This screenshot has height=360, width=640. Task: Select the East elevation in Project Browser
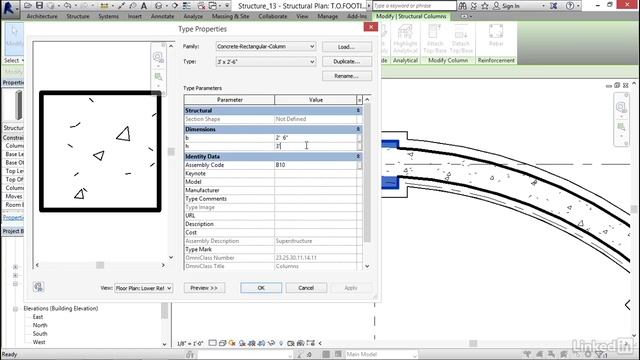click(38, 317)
